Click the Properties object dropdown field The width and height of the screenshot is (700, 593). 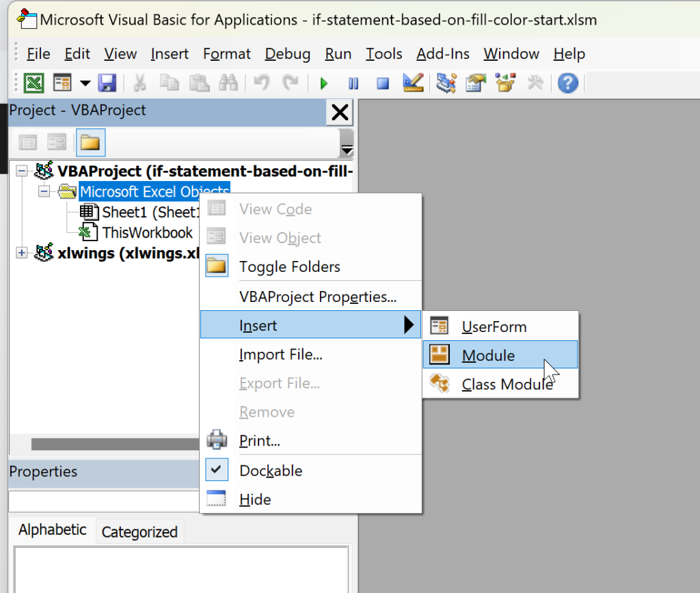coord(104,501)
